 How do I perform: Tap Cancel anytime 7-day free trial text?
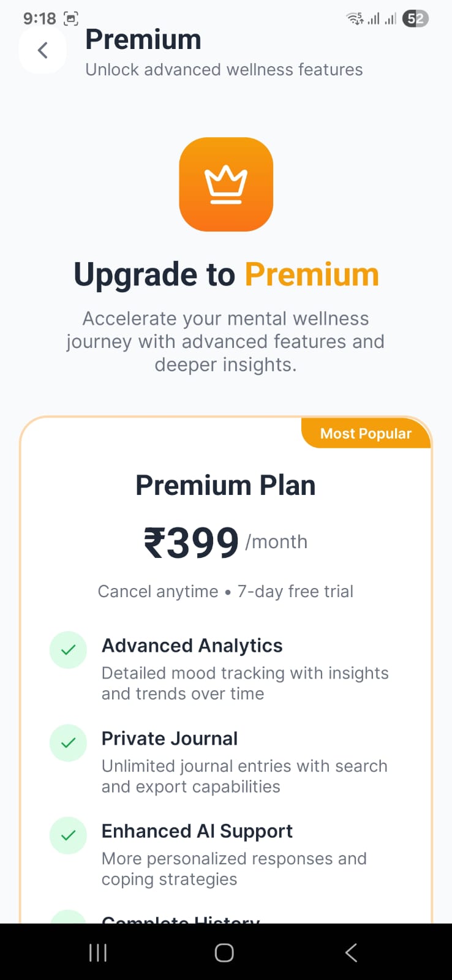[225, 591]
